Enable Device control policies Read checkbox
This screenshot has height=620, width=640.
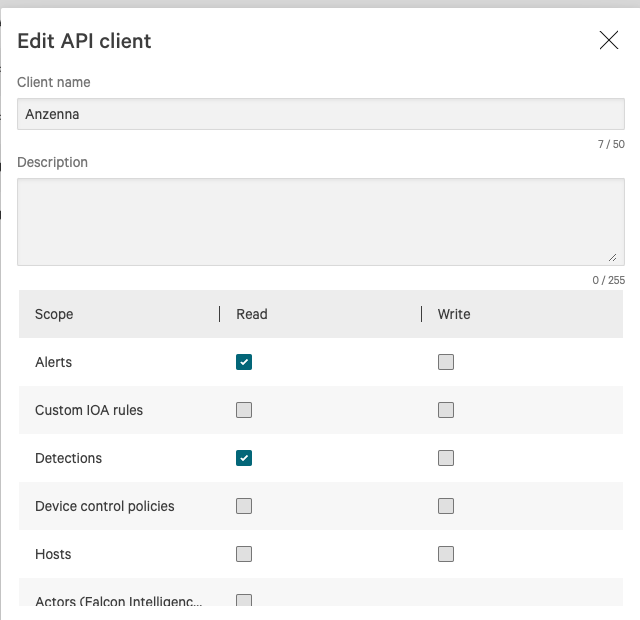[244, 506]
